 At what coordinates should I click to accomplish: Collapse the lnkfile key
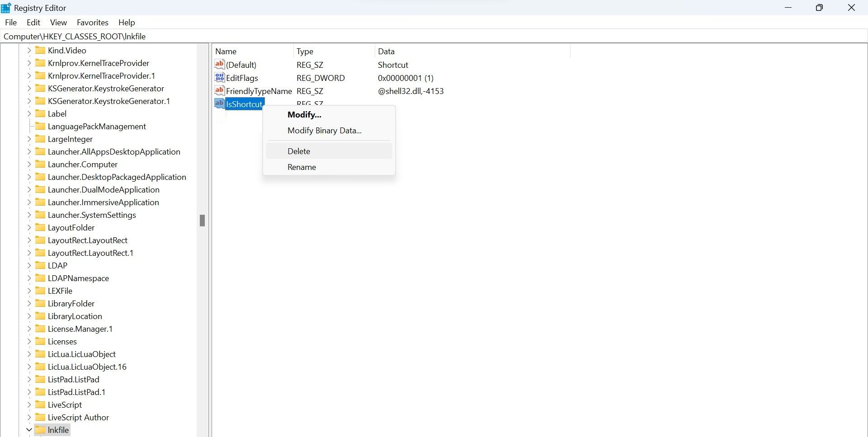[x=29, y=430]
